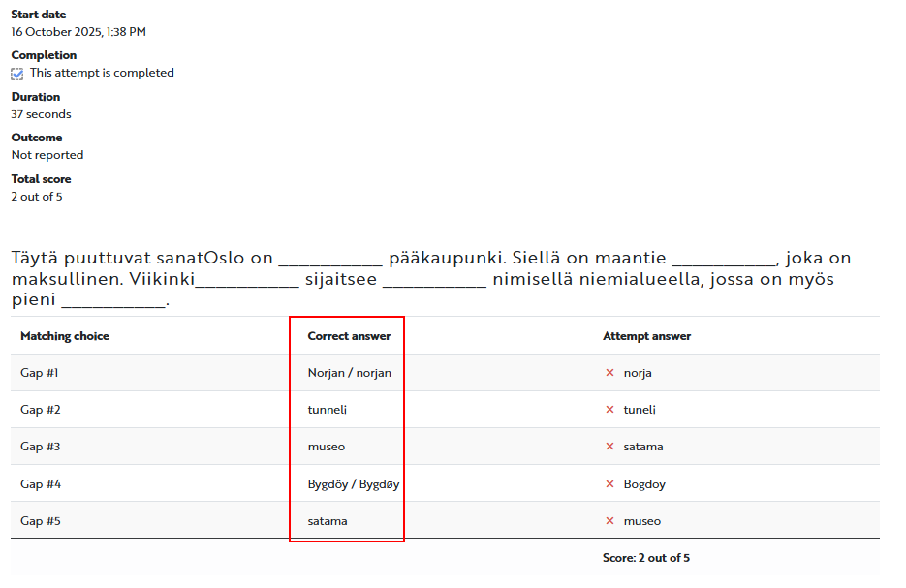This screenshot has width=906, height=588.
Task: Select the 'Gap #3' row label
Action: coord(41,447)
